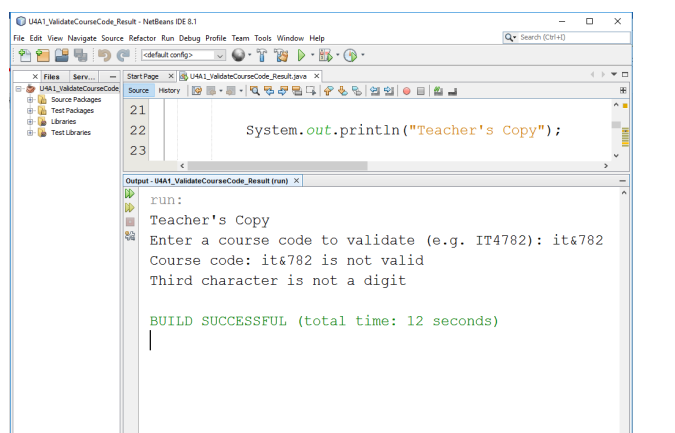Screen dimensions: 675x433
Task: Click the Last Edit editor toolbar icon
Action: pos(197,91)
